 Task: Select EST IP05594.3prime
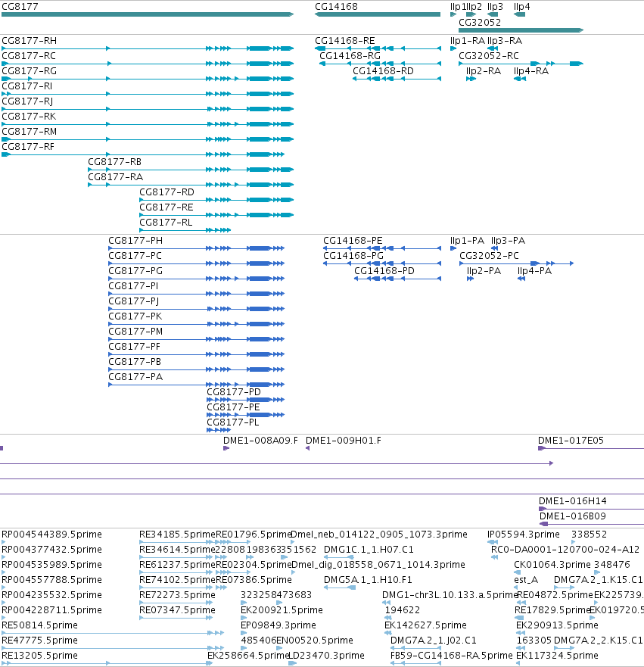tap(523, 535)
